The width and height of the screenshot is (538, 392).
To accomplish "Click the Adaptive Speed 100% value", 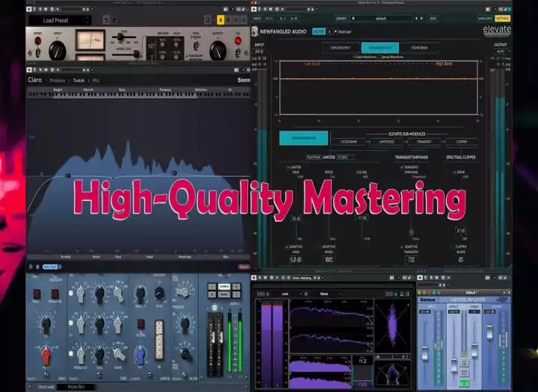I will tap(328, 260).
